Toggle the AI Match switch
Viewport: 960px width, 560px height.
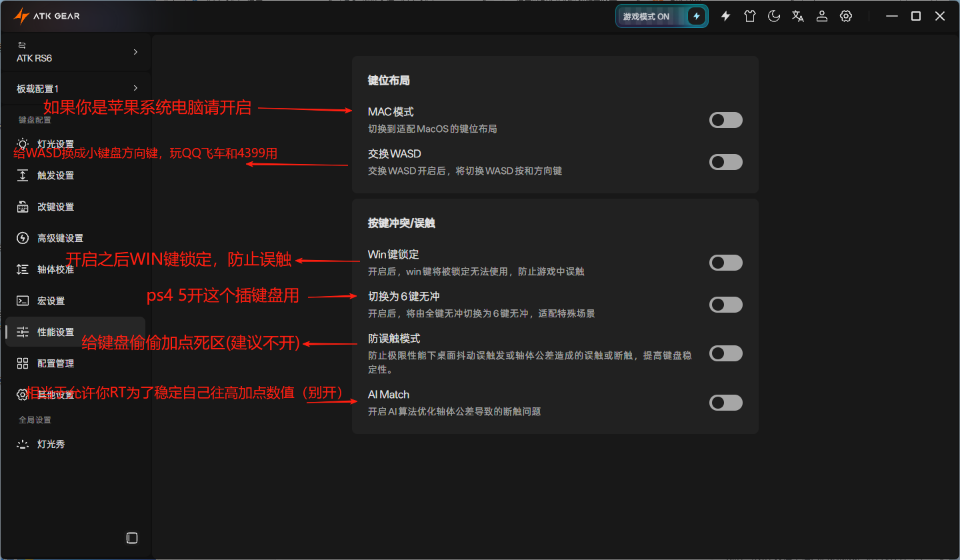(x=725, y=403)
